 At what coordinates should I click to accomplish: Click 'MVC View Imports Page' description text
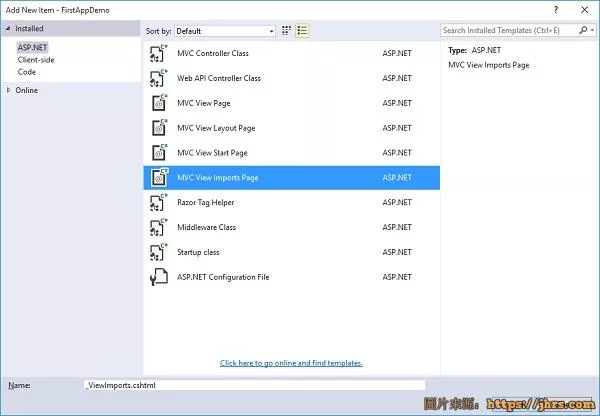pos(489,65)
